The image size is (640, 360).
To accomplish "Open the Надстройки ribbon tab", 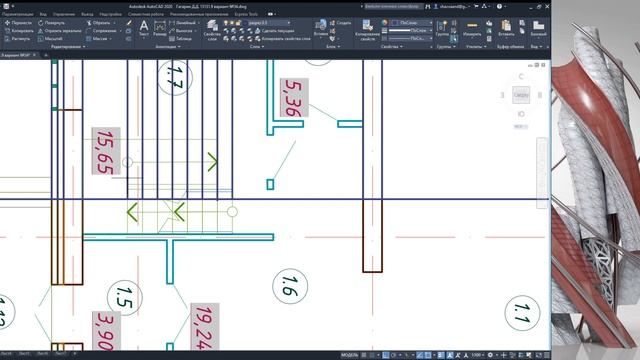I will (111, 14).
